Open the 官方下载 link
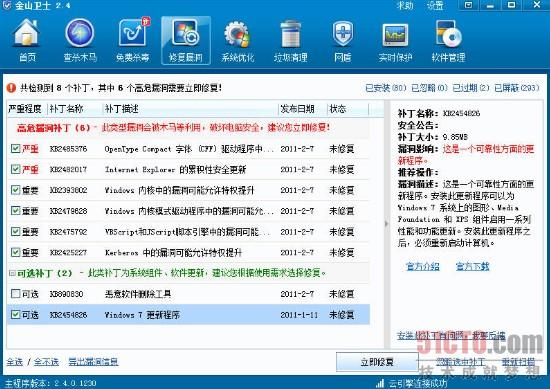 coord(472,267)
